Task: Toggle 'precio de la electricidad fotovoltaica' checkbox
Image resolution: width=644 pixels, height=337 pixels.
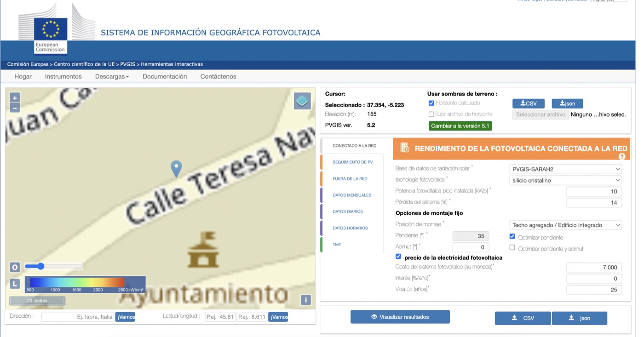Action: pyautogui.click(x=398, y=257)
